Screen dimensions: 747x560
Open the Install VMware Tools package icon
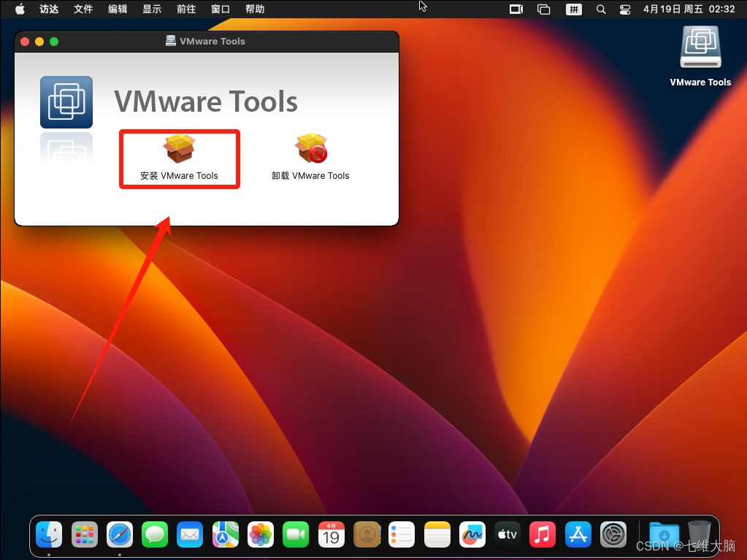coord(179,148)
